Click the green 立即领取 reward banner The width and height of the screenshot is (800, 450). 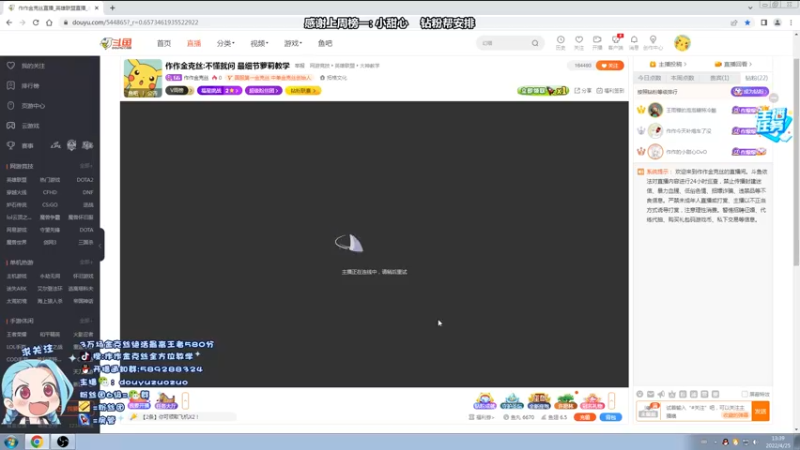pos(542,91)
